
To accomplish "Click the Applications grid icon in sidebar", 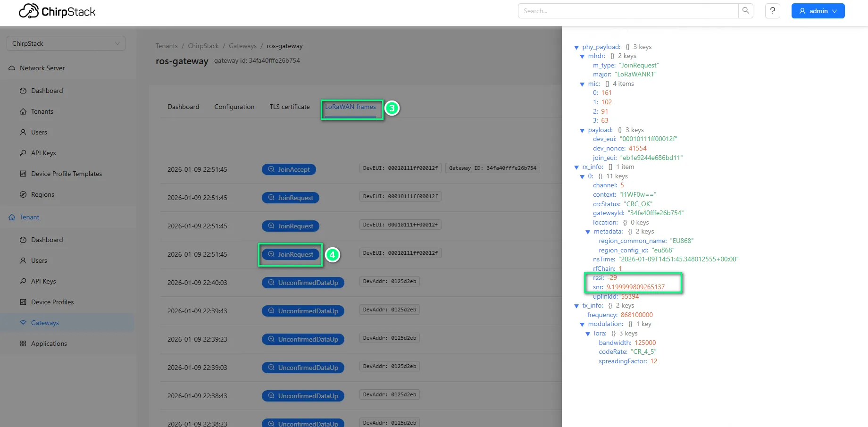I will pyautogui.click(x=23, y=343).
